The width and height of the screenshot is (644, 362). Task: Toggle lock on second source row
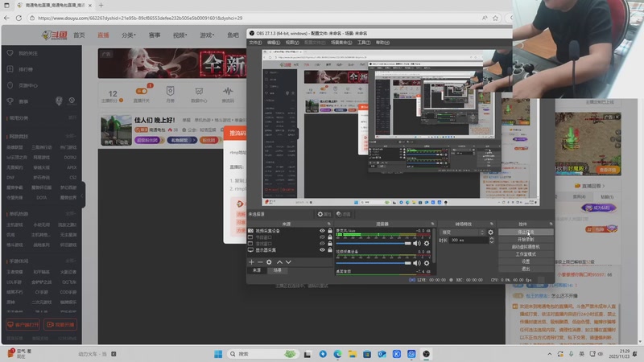coord(330,237)
